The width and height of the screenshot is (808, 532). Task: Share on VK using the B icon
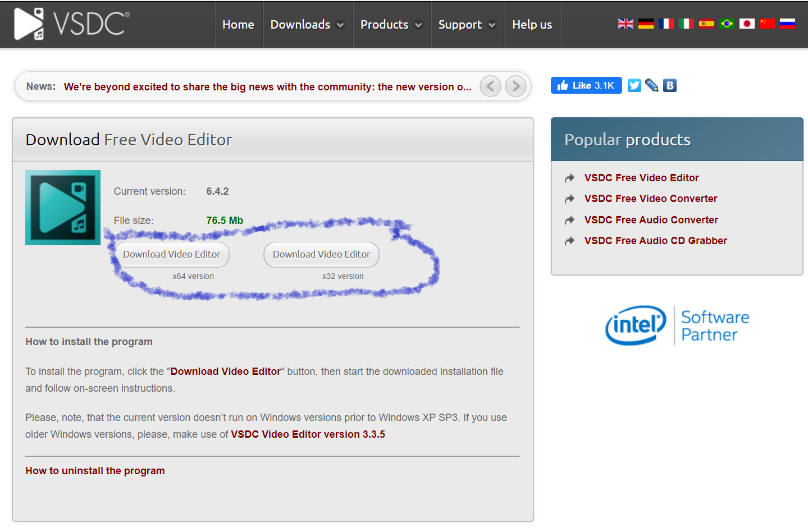pyautogui.click(x=669, y=85)
